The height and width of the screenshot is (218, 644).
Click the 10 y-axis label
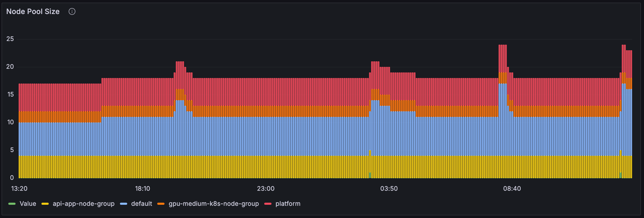tap(10, 122)
